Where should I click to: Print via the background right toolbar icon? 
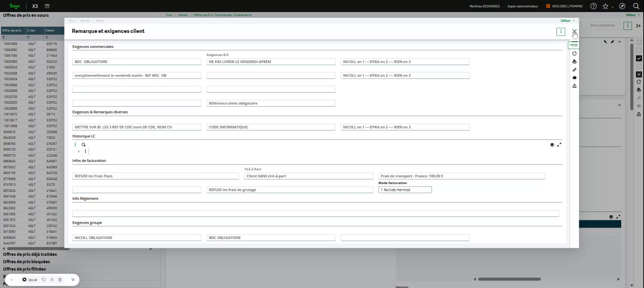(x=639, y=90)
